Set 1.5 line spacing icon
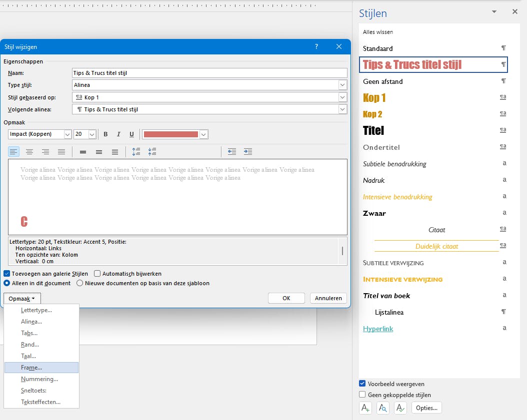The height and width of the screenshot is (420, 527). click(x=99, y=152)
